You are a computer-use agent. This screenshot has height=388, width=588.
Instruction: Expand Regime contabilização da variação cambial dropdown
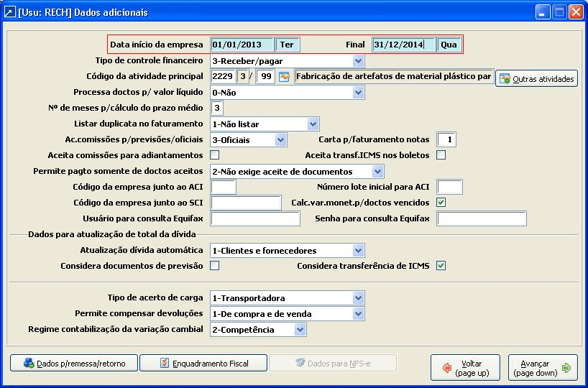(300, 330)
